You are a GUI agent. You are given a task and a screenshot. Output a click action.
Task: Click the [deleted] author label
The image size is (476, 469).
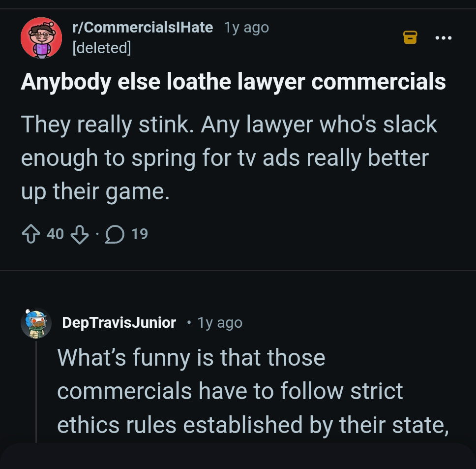pos(101,48)
